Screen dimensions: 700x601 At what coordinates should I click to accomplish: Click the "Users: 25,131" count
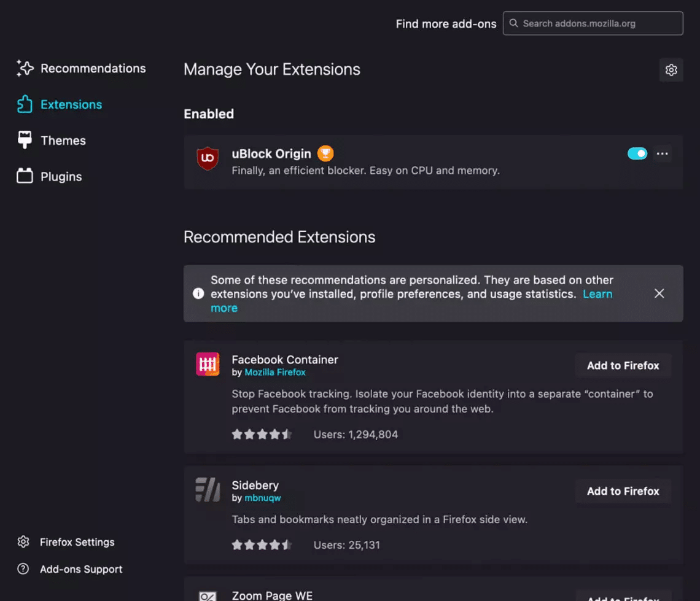coord(346,545)
